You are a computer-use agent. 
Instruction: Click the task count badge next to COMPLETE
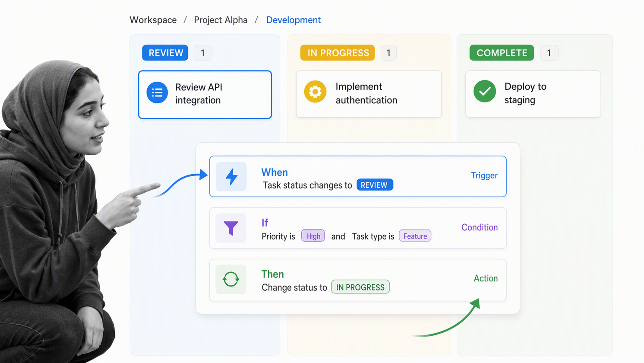pyautogui.click(x=549, y=53)
